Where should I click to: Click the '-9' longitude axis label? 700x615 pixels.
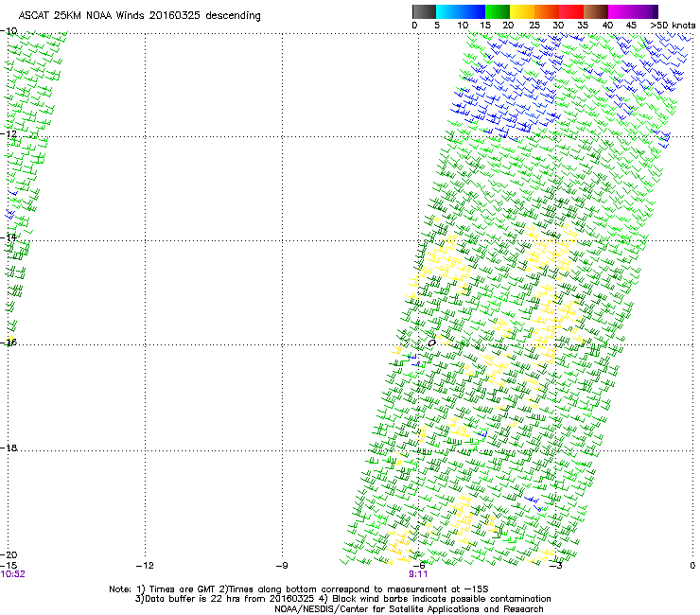(282, 566)
